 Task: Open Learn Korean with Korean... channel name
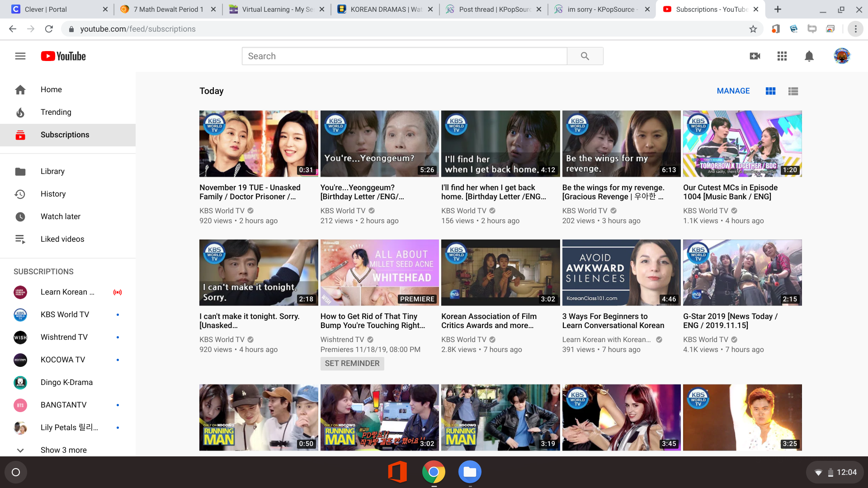[607, 339]
